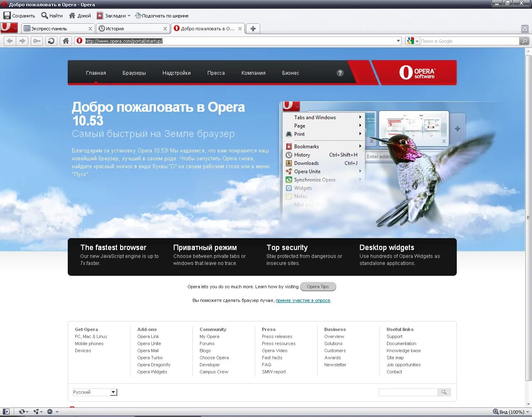This screenshot has width=532, height=417.
Task: Click the Opera Tips button
Action: 318,287
